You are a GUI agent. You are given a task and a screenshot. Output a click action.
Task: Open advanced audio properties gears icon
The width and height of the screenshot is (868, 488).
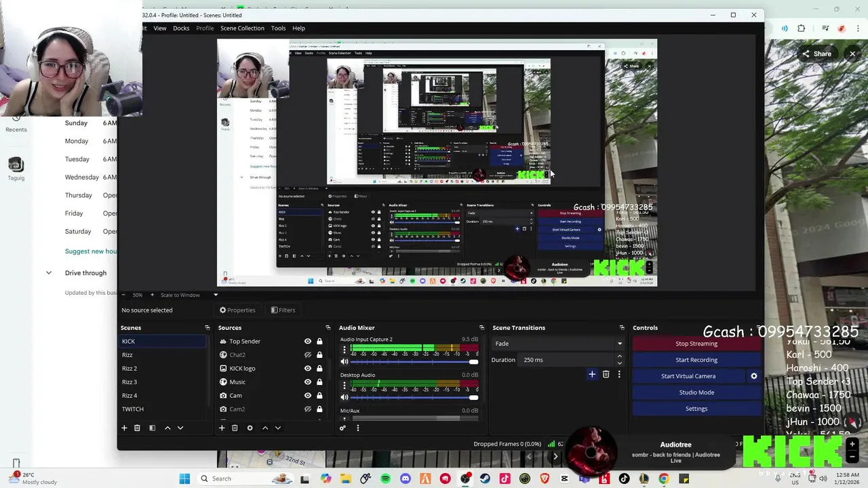click(x=342, y=428)
